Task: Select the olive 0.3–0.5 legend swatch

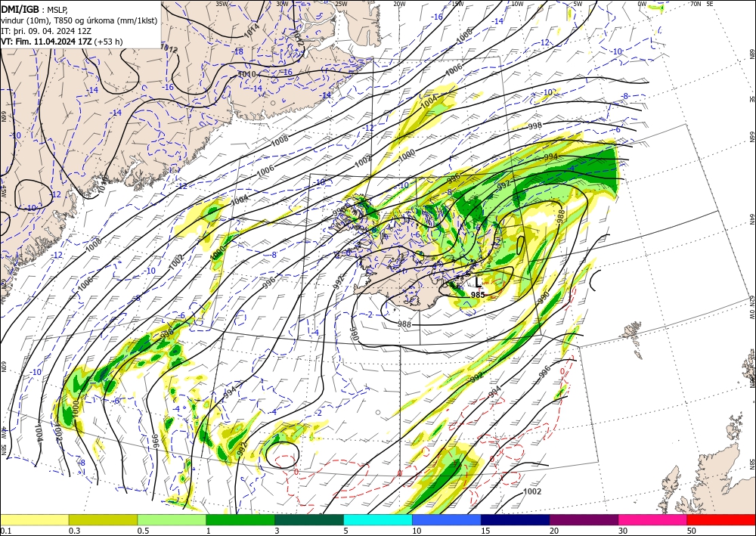Action: [x=103, y=519]
